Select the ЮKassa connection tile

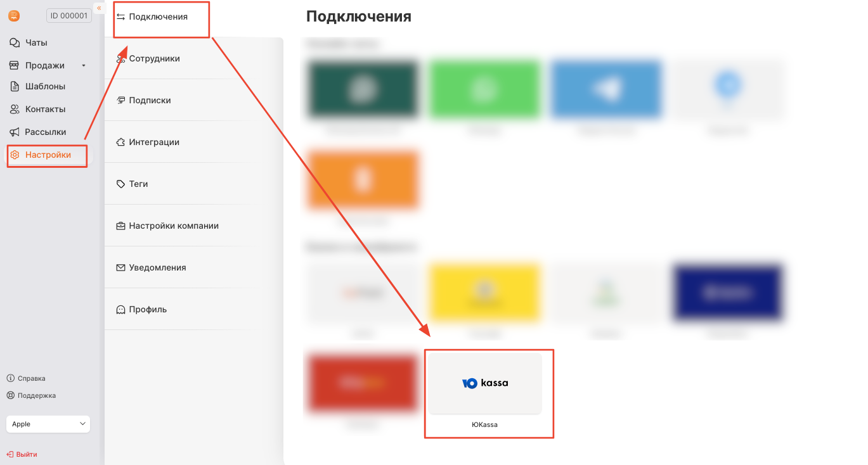485,384
